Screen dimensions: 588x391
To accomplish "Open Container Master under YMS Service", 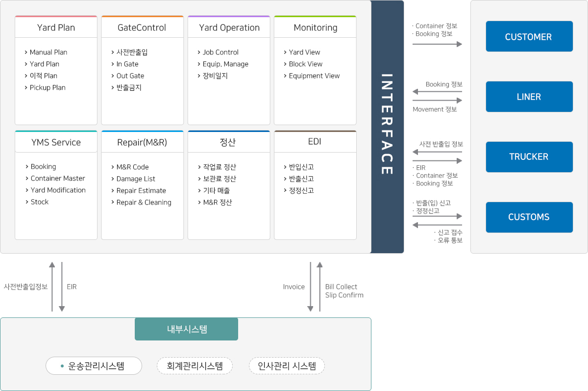I will pos(57,178).
